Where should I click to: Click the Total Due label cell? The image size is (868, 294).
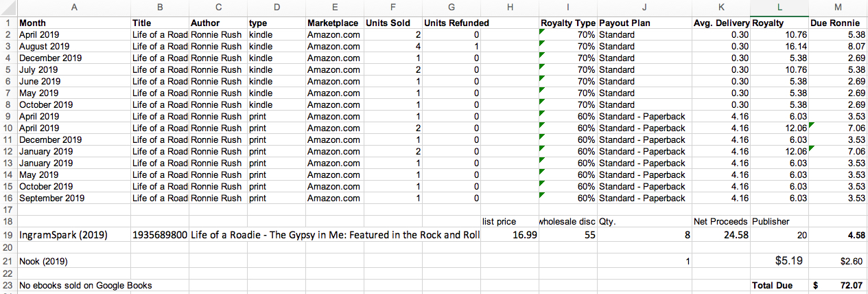pos(780,285)
